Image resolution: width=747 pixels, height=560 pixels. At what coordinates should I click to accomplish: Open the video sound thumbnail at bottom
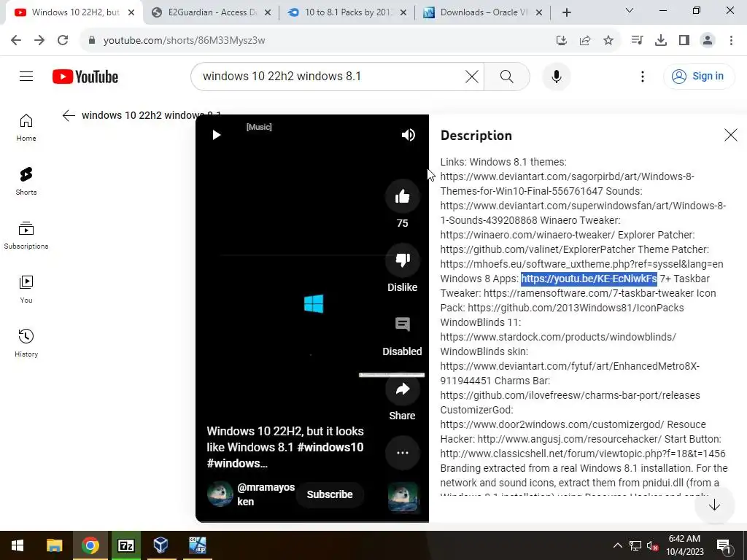[403, 497]
